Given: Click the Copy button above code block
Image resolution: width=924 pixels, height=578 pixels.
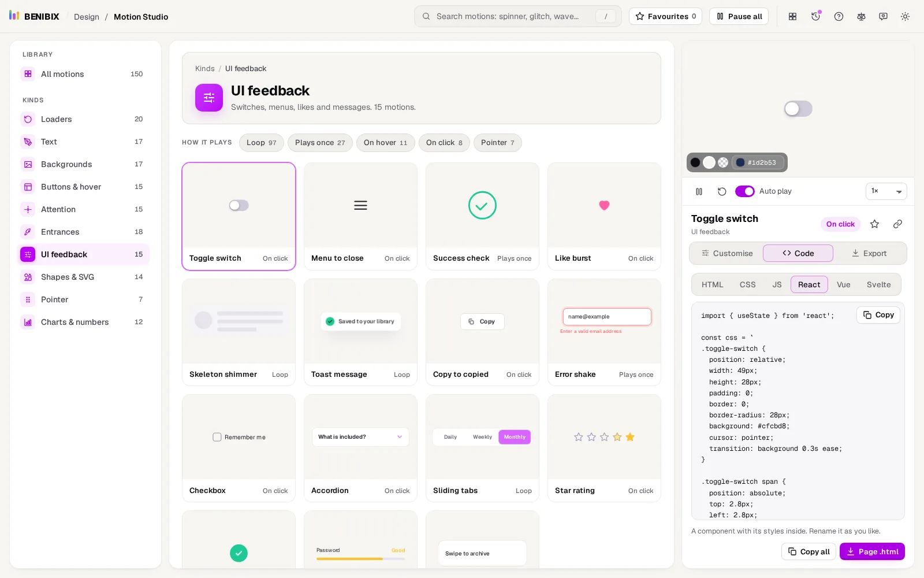Looking at the screenshot, I should click(878, 315).
